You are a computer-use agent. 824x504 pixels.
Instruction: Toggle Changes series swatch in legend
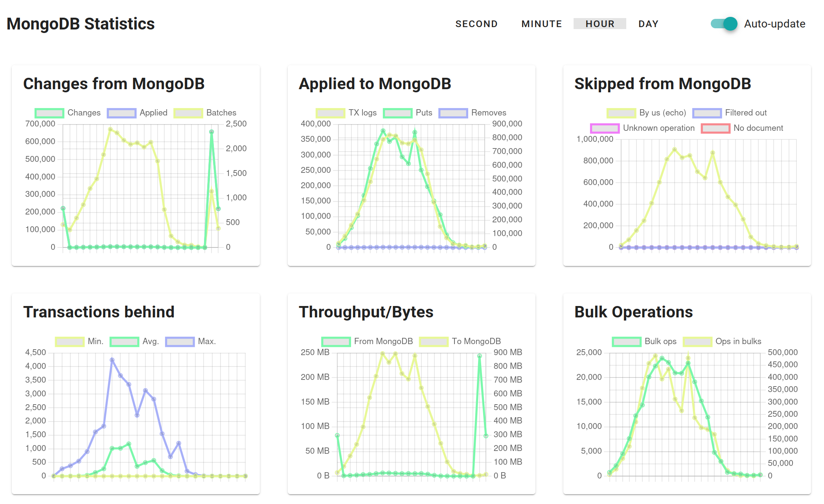click(50, 113)
